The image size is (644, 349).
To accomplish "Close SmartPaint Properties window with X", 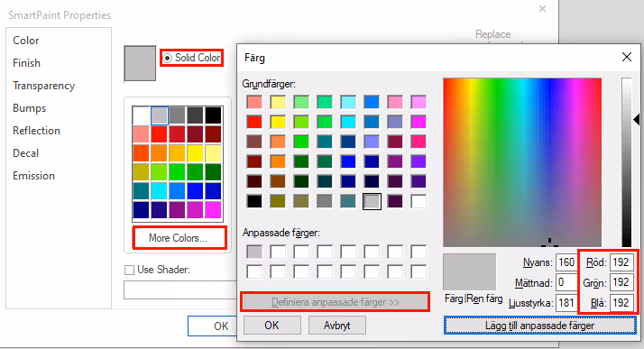I will click(543, 9).
